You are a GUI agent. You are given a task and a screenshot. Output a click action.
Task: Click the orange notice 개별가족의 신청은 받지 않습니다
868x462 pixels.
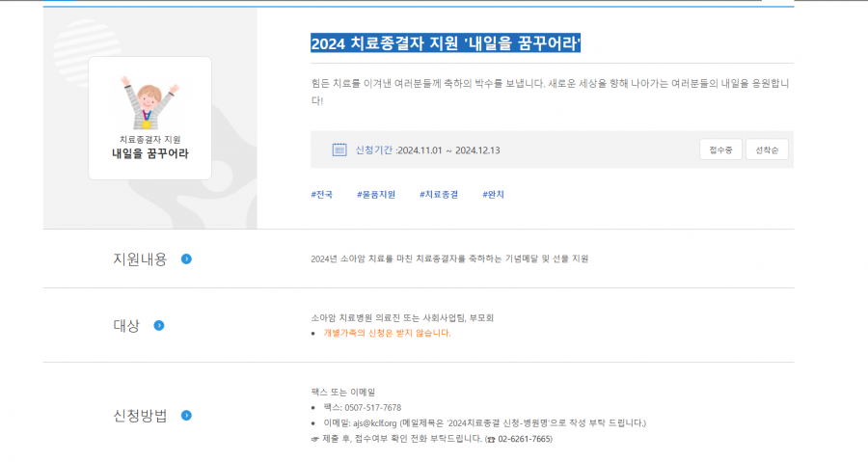[386, 333]
